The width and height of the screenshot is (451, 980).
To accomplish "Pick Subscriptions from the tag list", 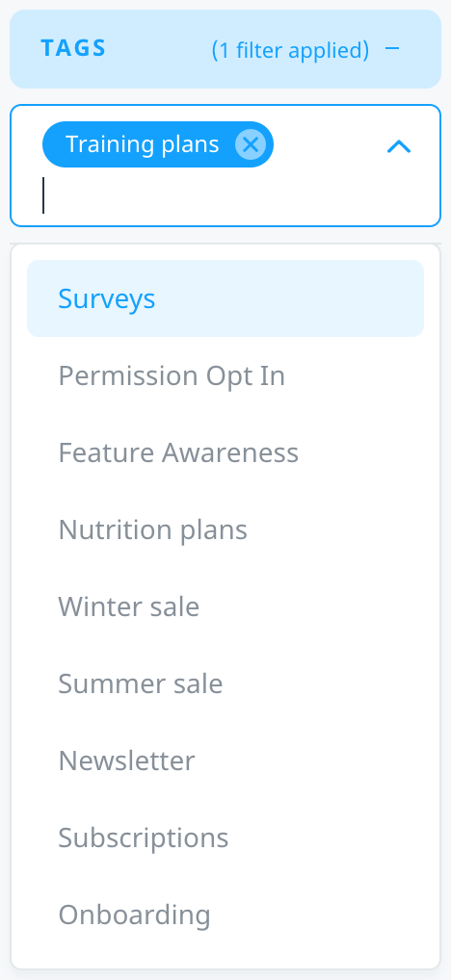I will click(225, 837).
